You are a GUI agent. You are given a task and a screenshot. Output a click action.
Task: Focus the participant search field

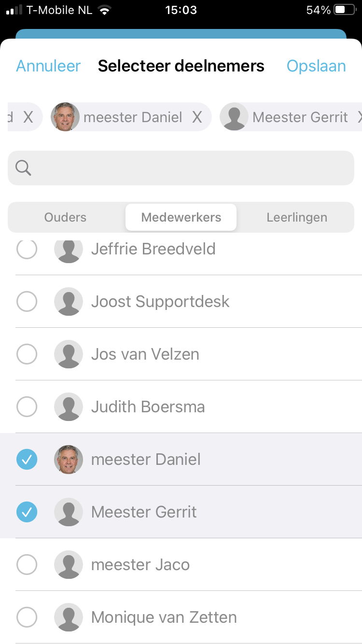tap(188, 168)
